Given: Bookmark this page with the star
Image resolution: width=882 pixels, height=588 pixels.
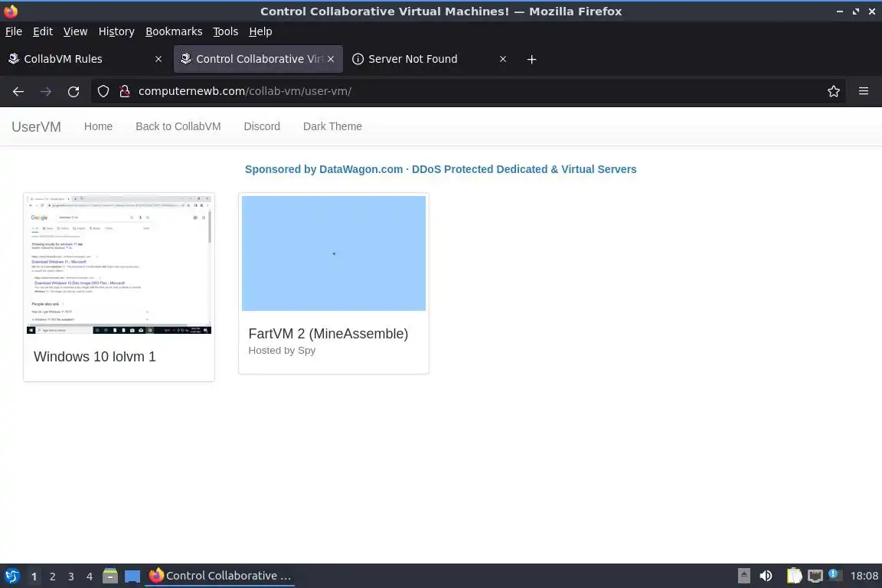Looking at the screenshot, I should 834,91.
